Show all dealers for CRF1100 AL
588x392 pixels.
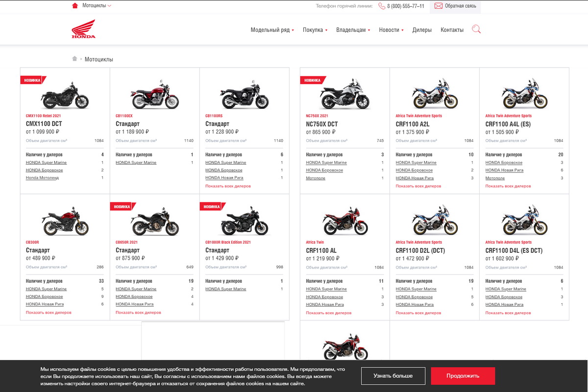(329, 313)
